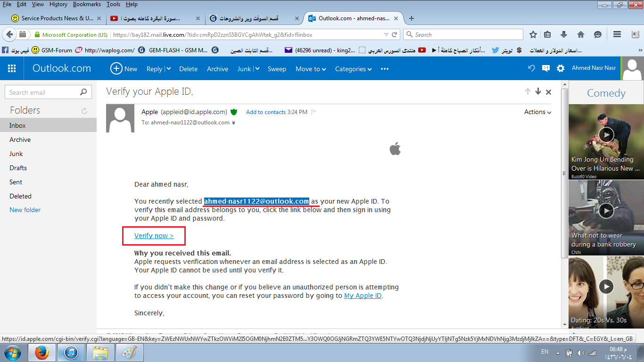Go to next message with down arrow
This screenshot has height=362, width=644.
(x=538, y=92)
